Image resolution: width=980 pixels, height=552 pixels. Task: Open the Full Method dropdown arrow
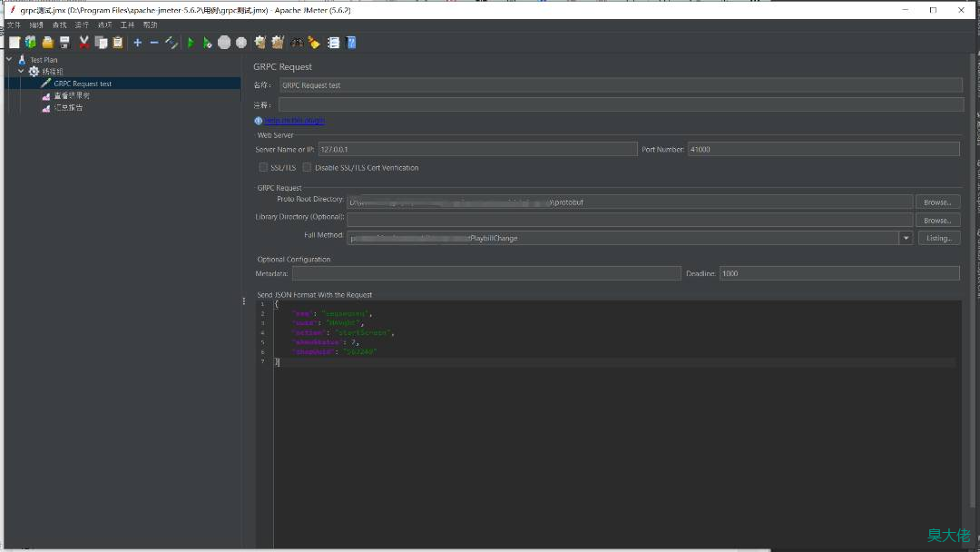tap(906, 238)
